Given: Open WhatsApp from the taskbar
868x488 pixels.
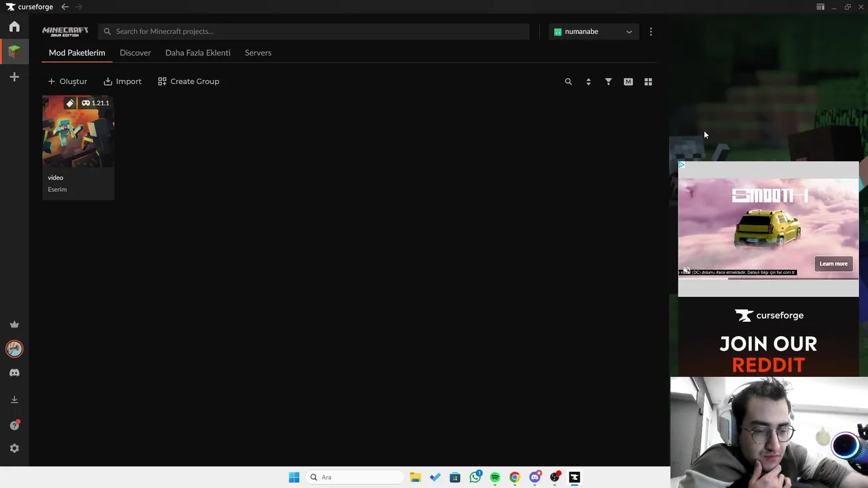Looking at the screenshot, I should click(475, 477).
